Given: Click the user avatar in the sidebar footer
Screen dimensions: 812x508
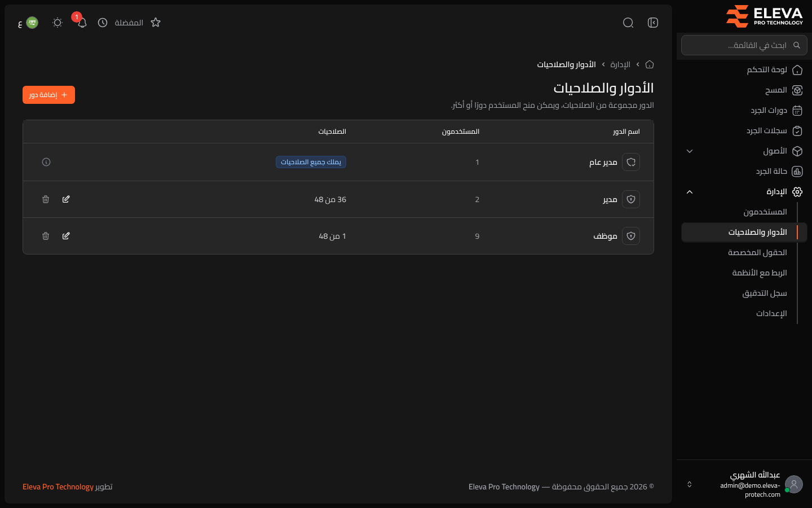Looking at the screenshot, I should [x=794, y=484].
